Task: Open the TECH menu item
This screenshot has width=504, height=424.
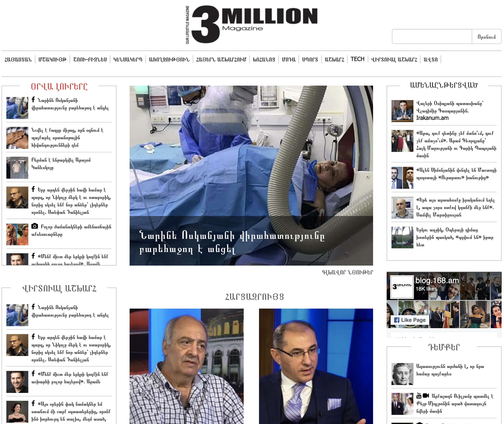Action: [x=357, y=59]
